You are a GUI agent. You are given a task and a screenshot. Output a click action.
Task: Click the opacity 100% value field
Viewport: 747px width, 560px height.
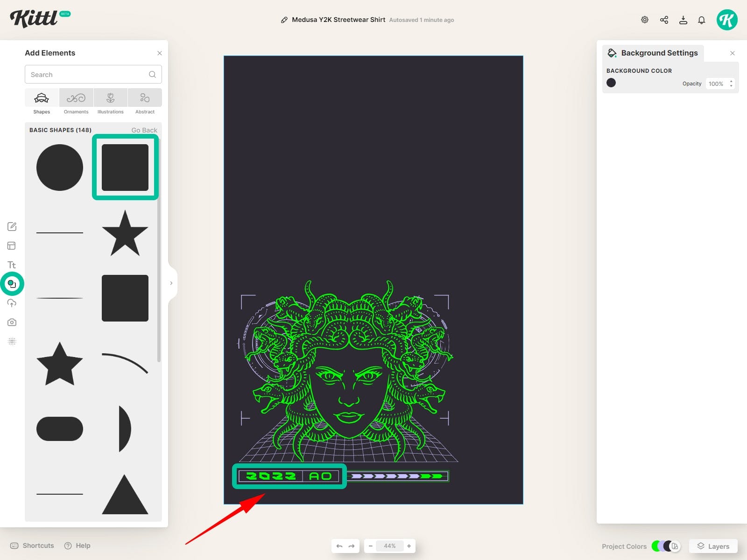pyautogui.click(x=716, y=84)
